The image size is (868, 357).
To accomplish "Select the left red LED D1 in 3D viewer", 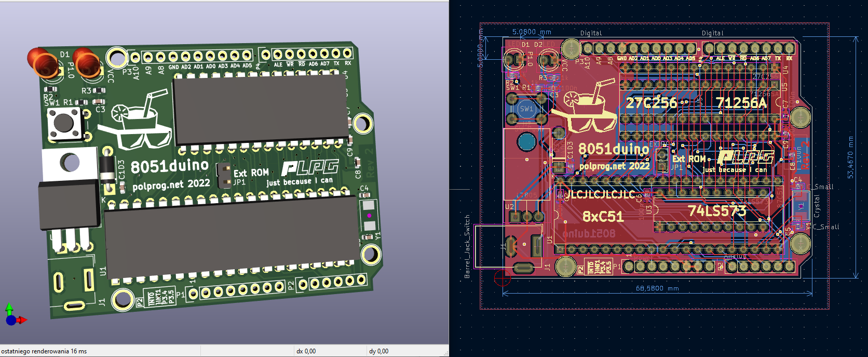I will 43,62.
